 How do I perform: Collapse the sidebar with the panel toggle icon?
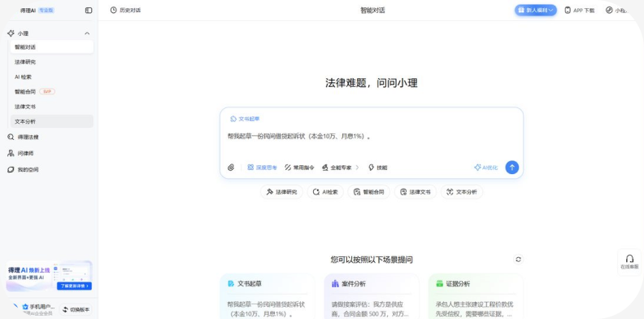pos(89,11)
